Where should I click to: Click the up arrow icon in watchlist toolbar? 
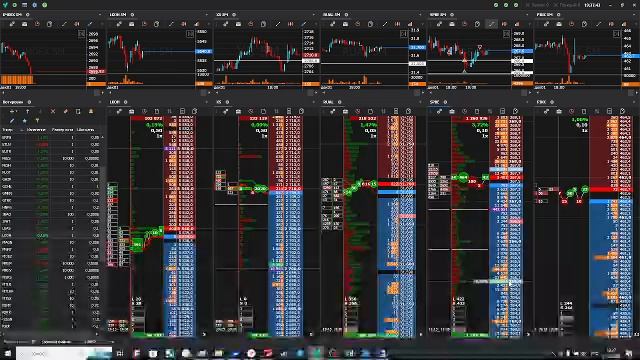pyautogui.click(x=27, y=111)
